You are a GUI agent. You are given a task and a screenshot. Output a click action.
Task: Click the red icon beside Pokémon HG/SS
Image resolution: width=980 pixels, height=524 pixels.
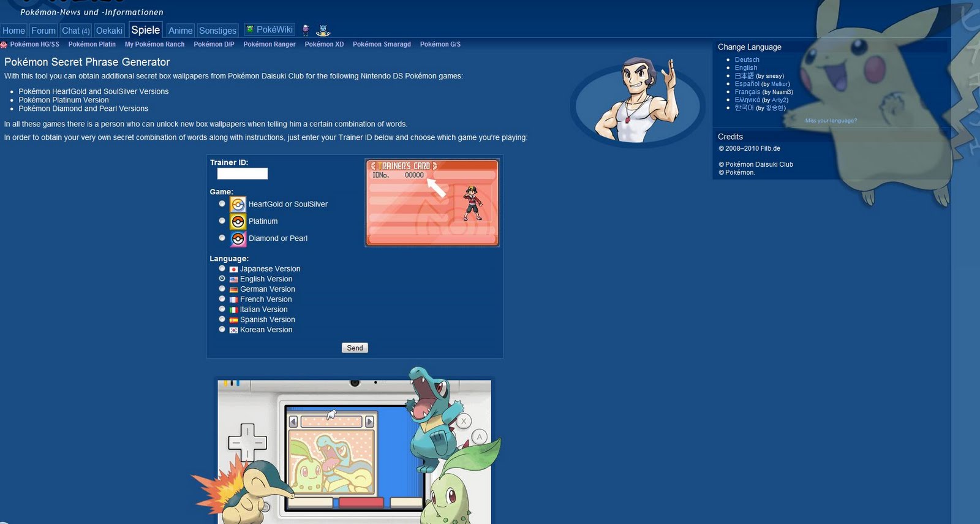point(4,44)
